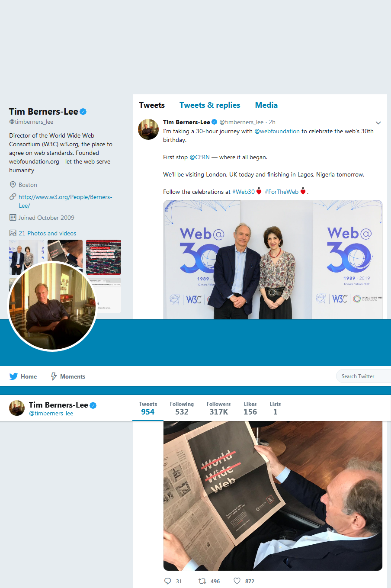Click the verified badge beside the profile name

click(x=83, y=112)
